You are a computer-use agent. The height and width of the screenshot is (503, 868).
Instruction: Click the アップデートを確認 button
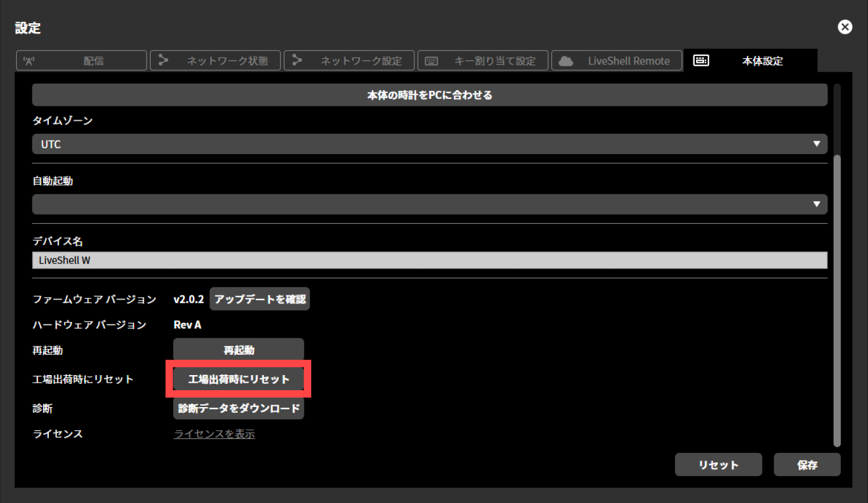(259, 298)
